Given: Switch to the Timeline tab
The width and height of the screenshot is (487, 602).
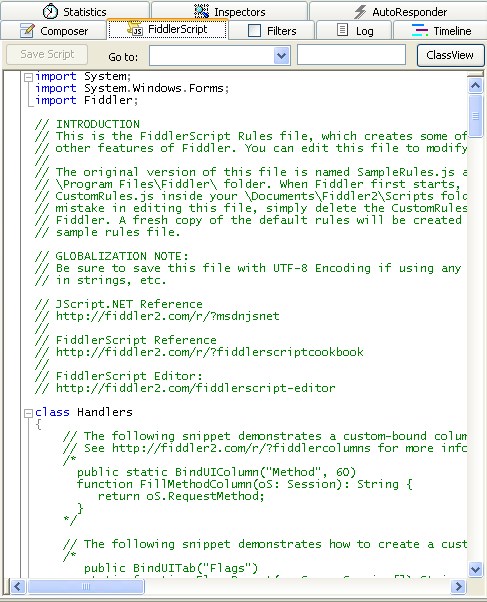Looking at the screenshot, I should pos(440,30).
